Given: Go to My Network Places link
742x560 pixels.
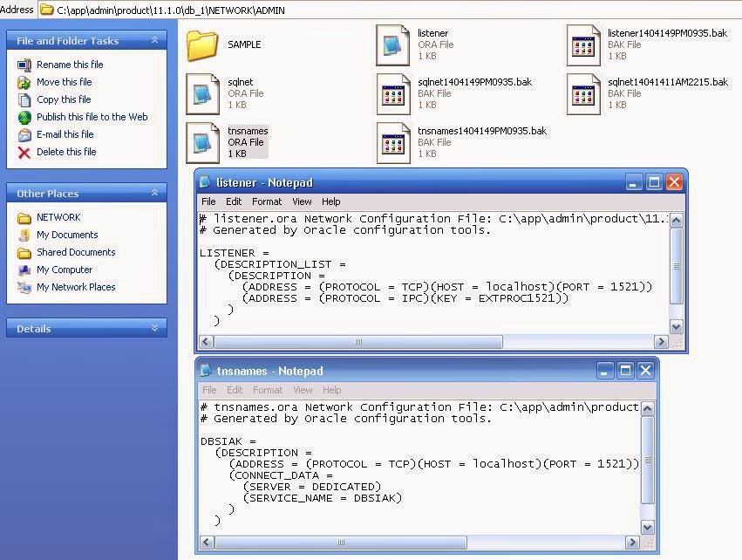Looking at the screenshot, I should coord(76,287).
